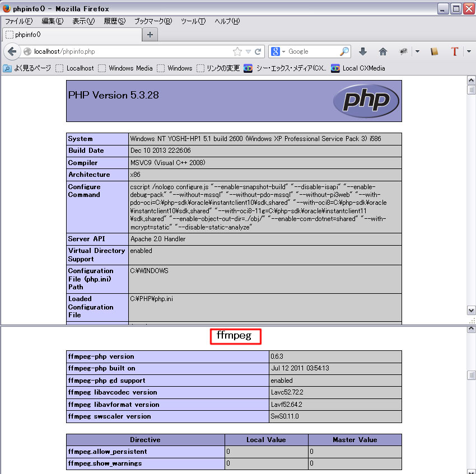Open the 表示(V) menu

(x=83, y=21)
